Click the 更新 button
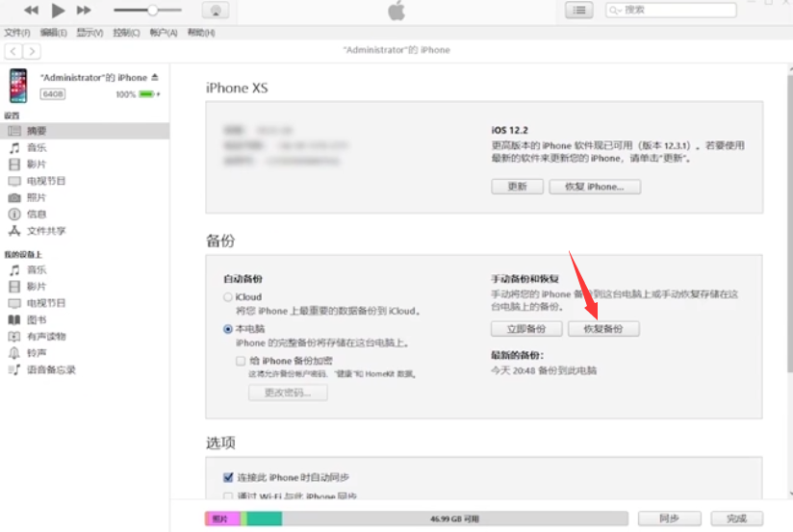Viewport: 793px width, 532px height. pos(517,187)
